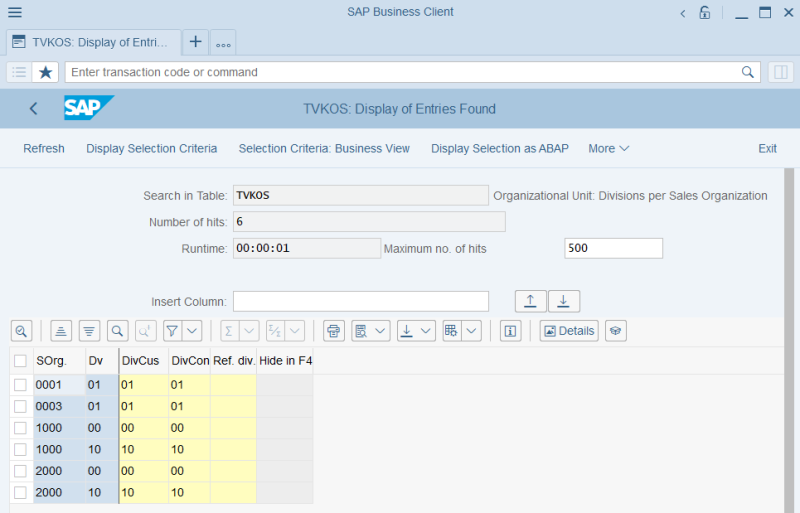Open favorites with the star icon

coord(46,72)
